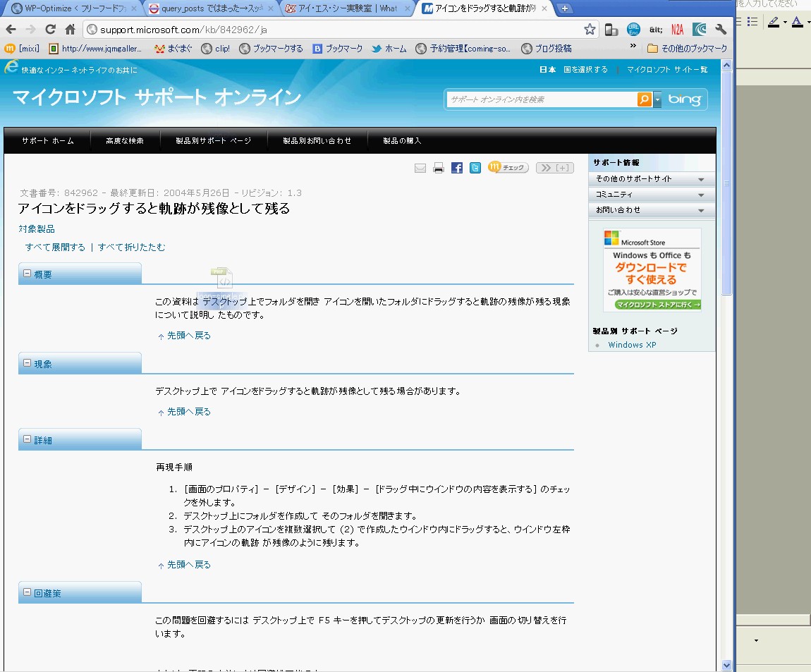Collapse the 詳細 section

[28, 439]
